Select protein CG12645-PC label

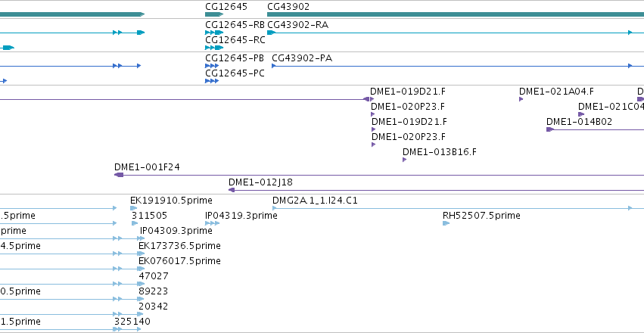tap(235, 73)
